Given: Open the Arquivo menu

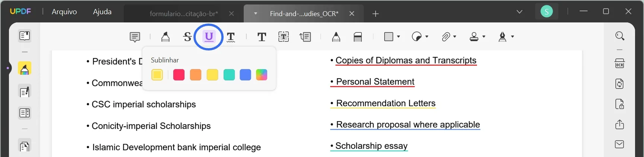Looking at the screenshot, I should pos(64,12).
